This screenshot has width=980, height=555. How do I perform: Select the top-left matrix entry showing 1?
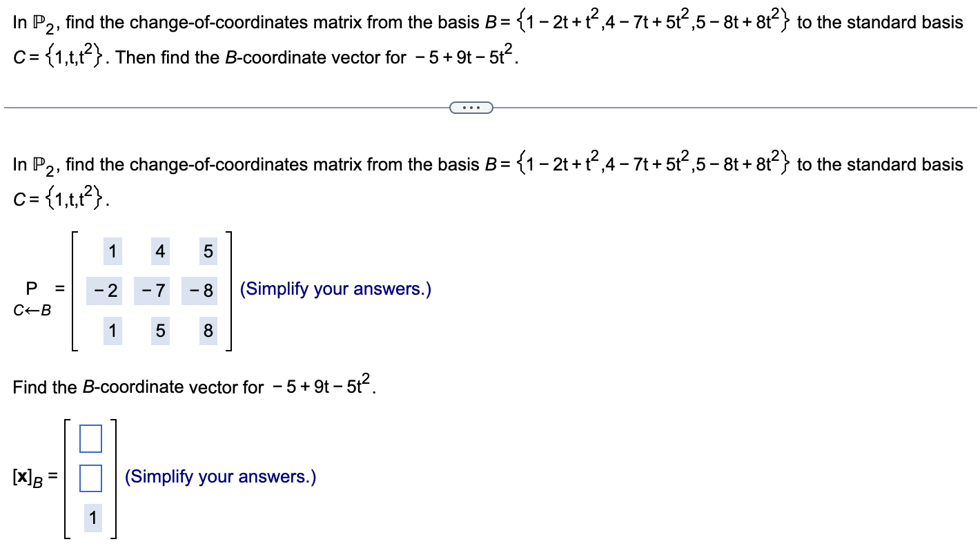click(111, 251)
